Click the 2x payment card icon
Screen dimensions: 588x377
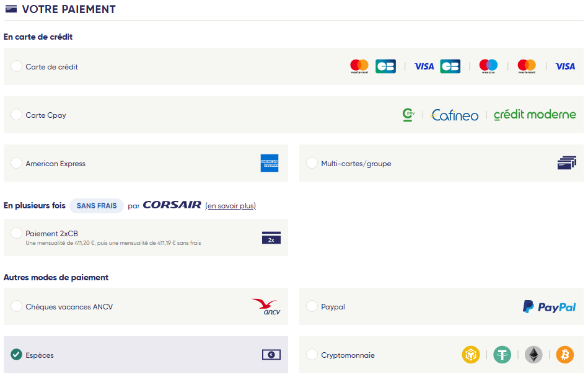point(271,237)
